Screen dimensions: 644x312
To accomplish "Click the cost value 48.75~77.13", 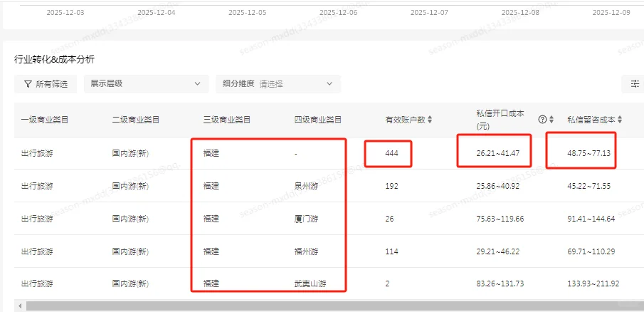I will tap(589, 153).
